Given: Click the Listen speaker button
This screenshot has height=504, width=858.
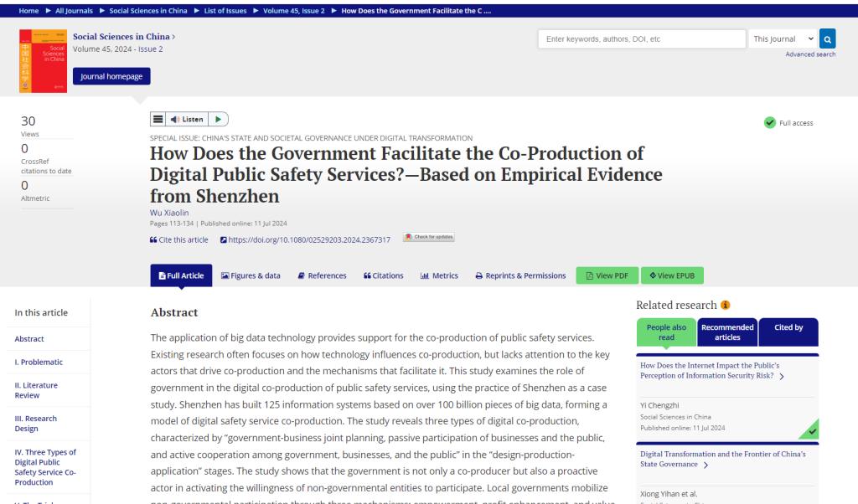Looking at the screenshot, I should (187, 120).
